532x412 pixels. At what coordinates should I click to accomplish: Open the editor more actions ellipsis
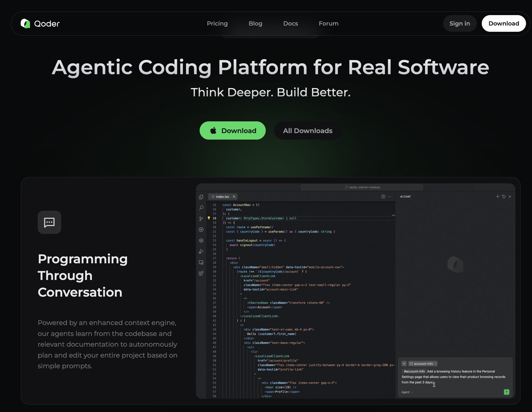[x=389, y=197]
